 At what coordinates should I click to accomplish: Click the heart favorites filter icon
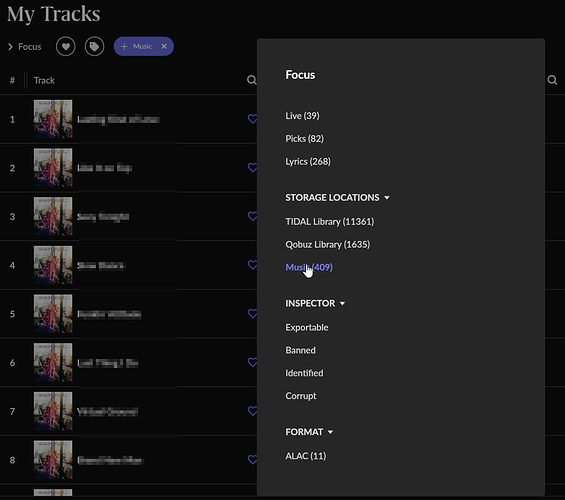(66, 46)
